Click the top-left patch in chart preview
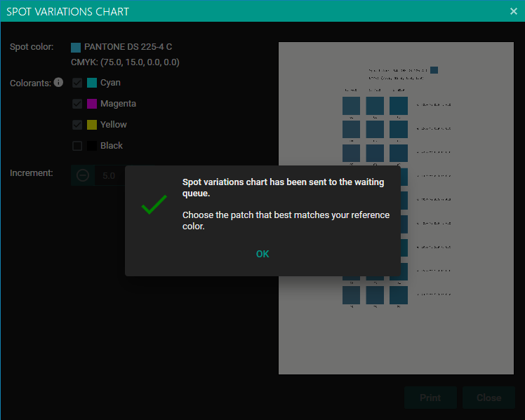525x420 pixels. coord(351,106)
